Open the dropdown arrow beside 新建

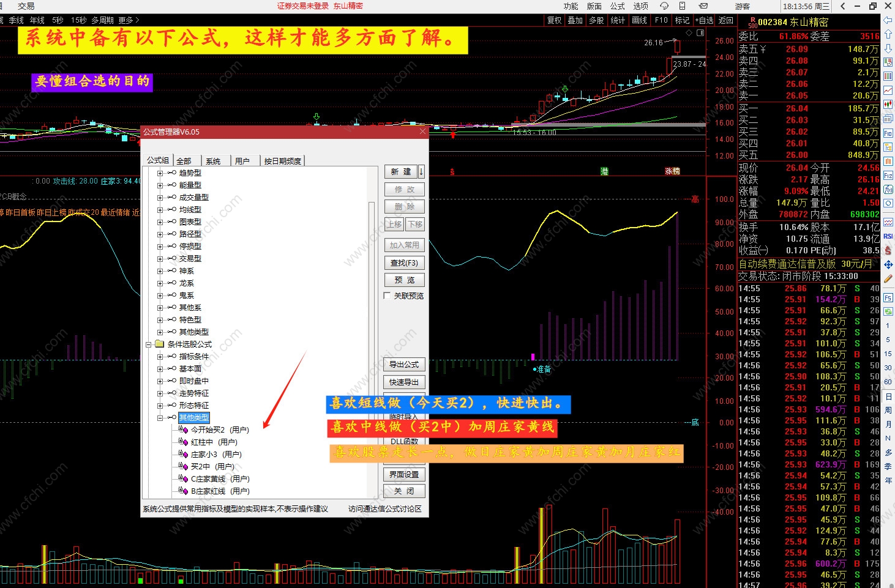(421, 172)
